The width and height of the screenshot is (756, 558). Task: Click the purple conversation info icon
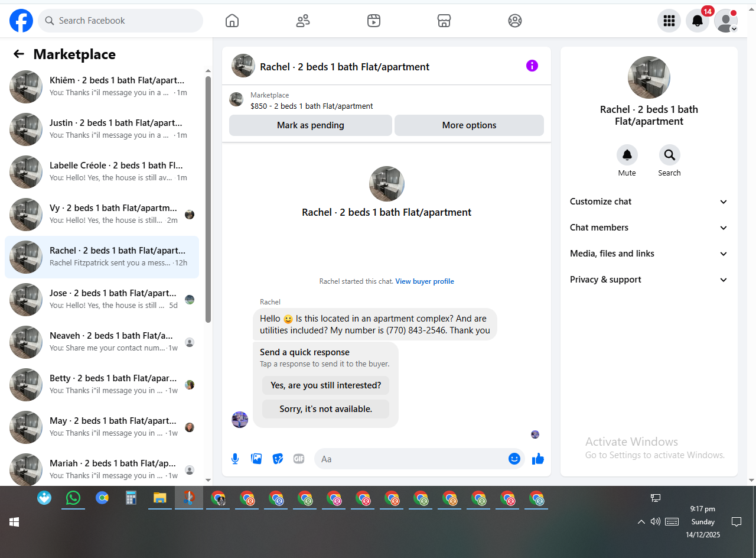click(532, 66)
